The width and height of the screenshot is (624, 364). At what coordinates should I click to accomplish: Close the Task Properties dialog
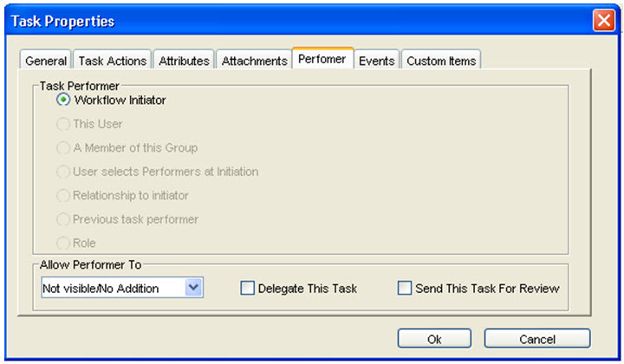coord(604,20)
